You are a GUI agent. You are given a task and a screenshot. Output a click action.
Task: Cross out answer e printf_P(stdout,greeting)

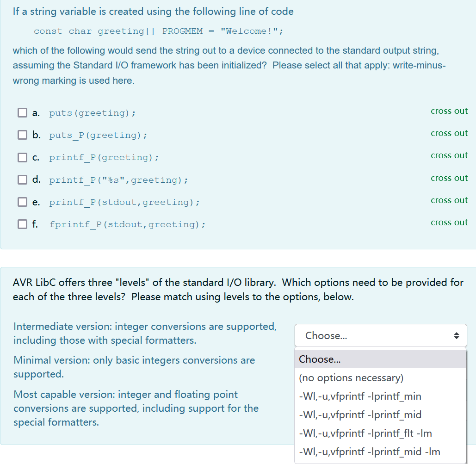click(x=449, y=200)
